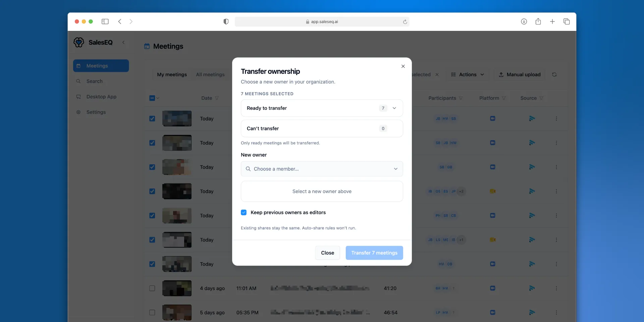This screenshot has width=644, height=322.
Task: Click the browser share icon
Action: pyautogui.click(x=538, y=21)
